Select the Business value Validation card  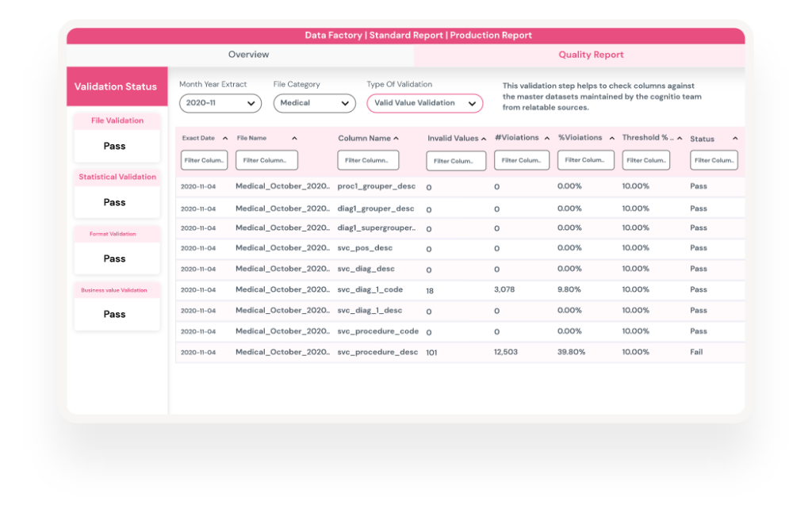click(x=117, y=306)
